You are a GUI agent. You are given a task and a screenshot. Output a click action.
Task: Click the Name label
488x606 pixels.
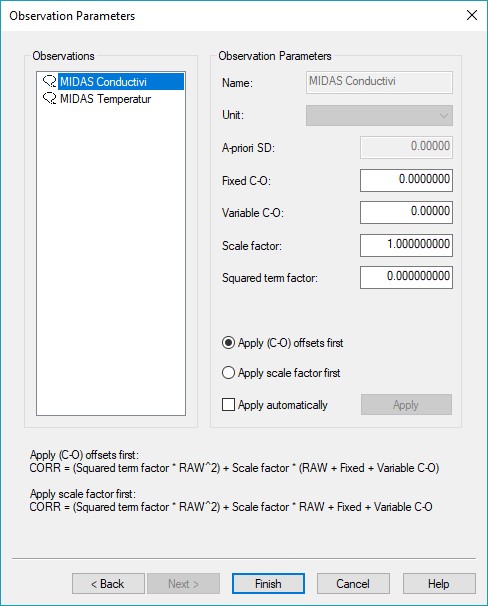click(x=237, y=83)
